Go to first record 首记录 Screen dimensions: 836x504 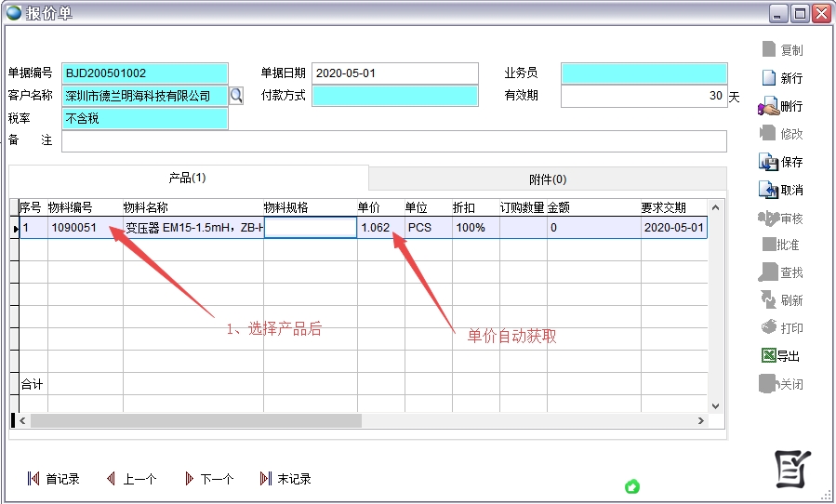pyautogui.click(x=54, y=479)
